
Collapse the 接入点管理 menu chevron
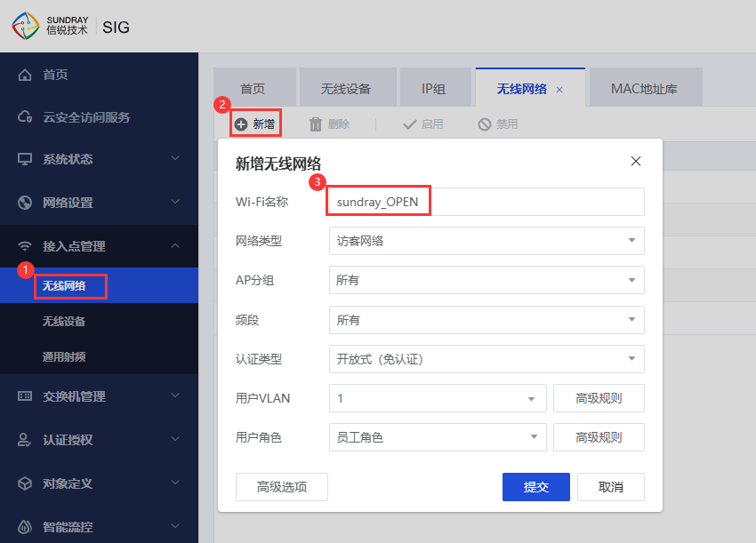[x=175, y=245]
